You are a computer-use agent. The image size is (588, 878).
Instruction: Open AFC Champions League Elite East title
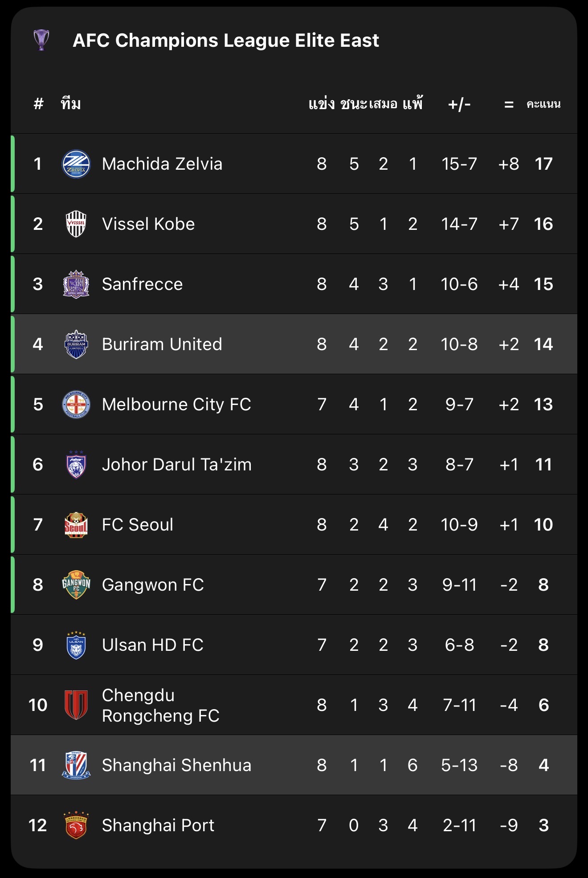(x=226, y=41)
